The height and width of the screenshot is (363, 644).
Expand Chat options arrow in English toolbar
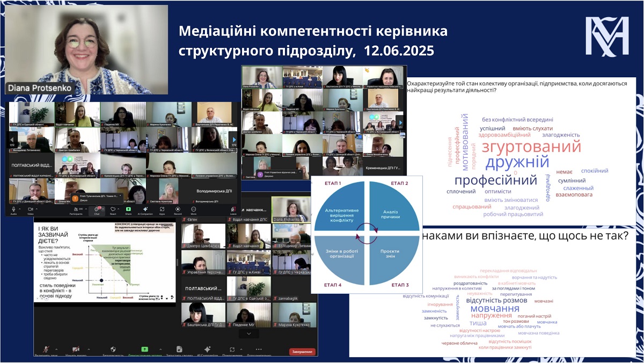103,208
